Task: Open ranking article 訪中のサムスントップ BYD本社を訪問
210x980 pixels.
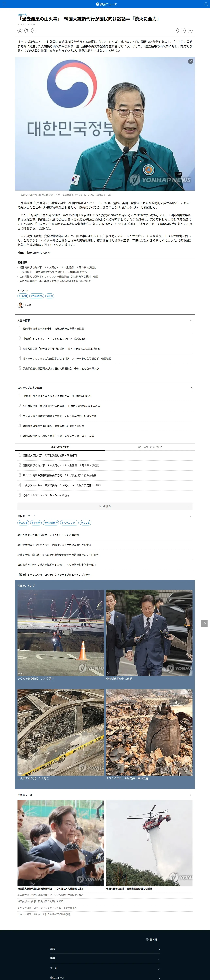Action: (x=46, y=495)
